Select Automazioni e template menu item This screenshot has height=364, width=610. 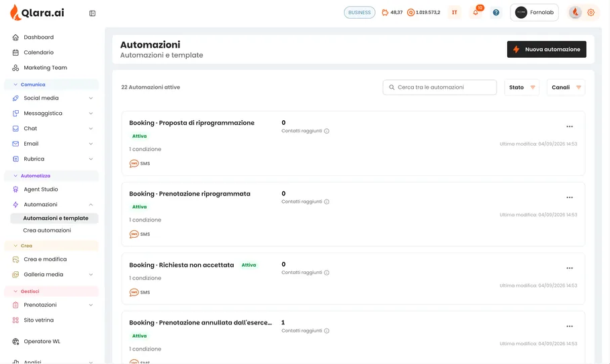(54, 218)
